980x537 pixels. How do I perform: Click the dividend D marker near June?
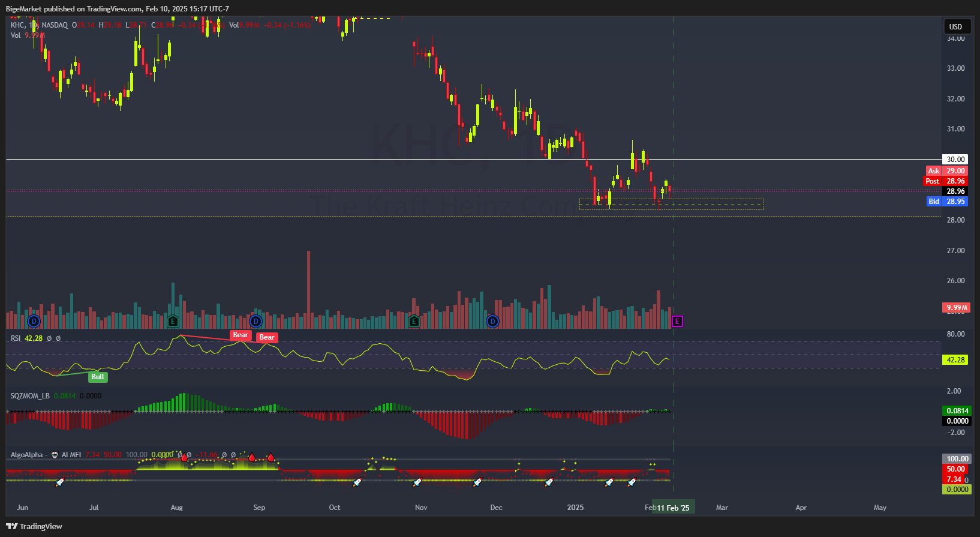(x=34, y=322)
